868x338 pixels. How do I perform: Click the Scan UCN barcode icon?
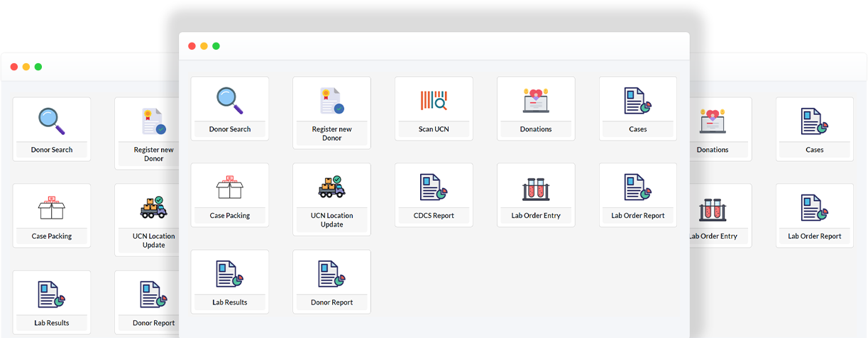434,101
